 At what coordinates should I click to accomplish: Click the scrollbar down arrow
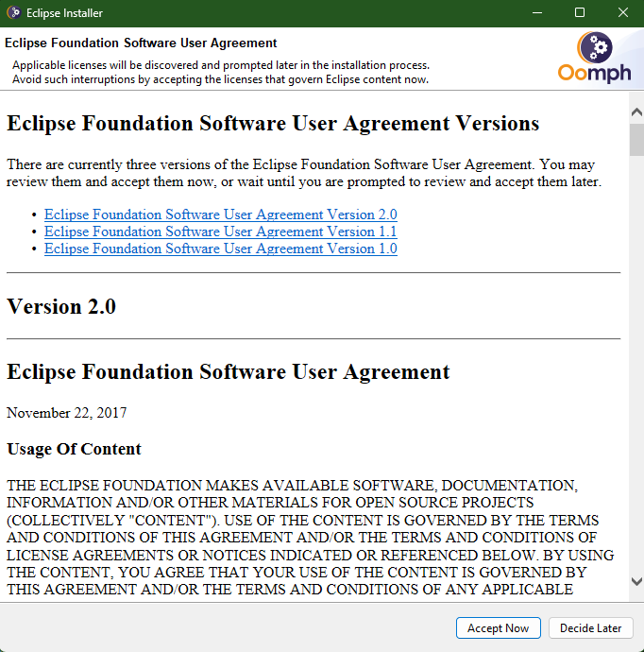click(636, 581)
